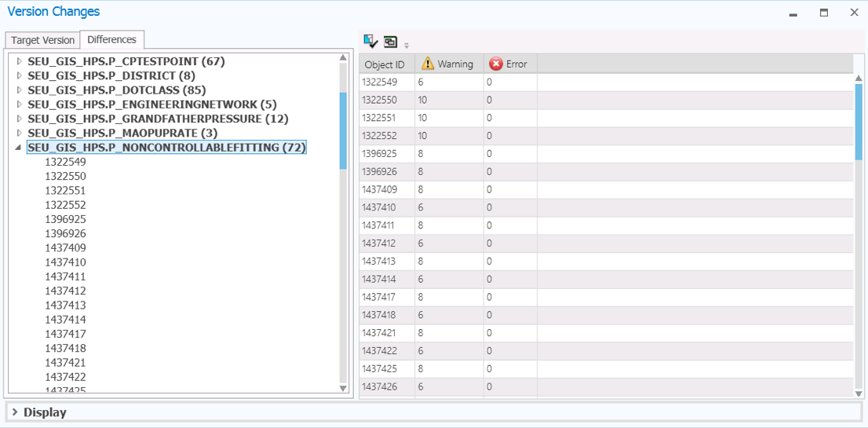The image size is (868, 428).
Task: Select tree child item 1437418
Action: [65, 349]
